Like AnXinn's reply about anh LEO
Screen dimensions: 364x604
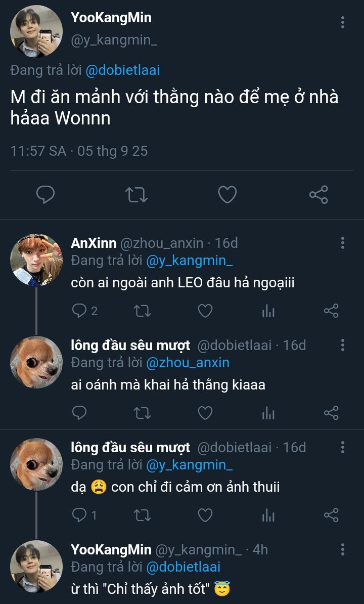tap(205, 311)
